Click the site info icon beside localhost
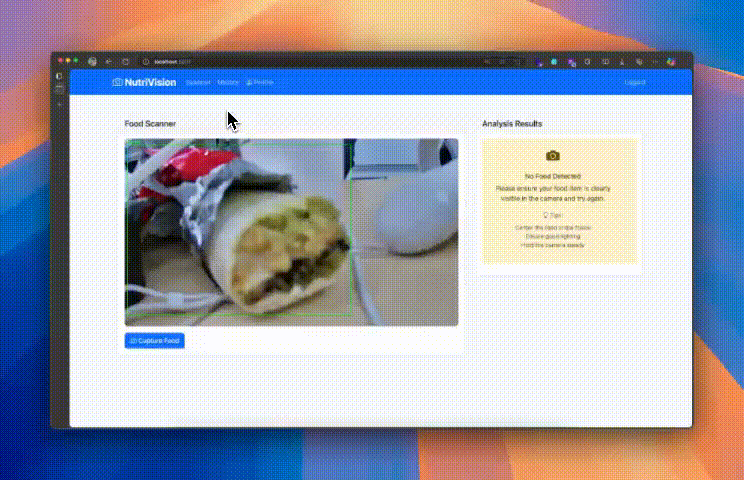 [x=146, y=62]
